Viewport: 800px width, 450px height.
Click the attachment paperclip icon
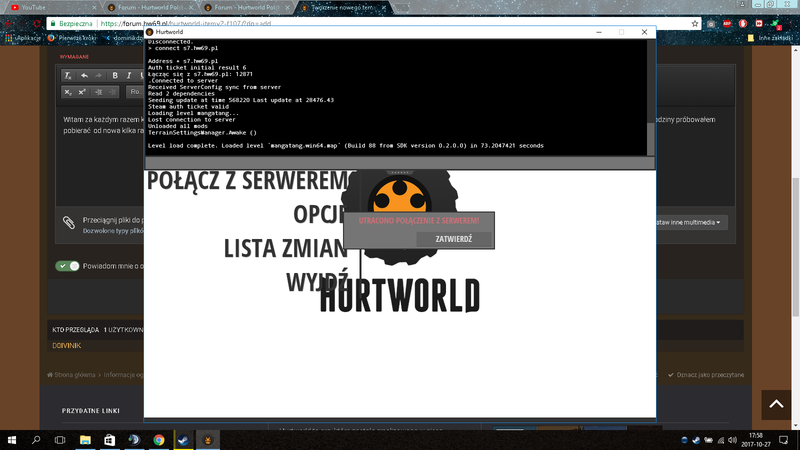coord(69,222)
